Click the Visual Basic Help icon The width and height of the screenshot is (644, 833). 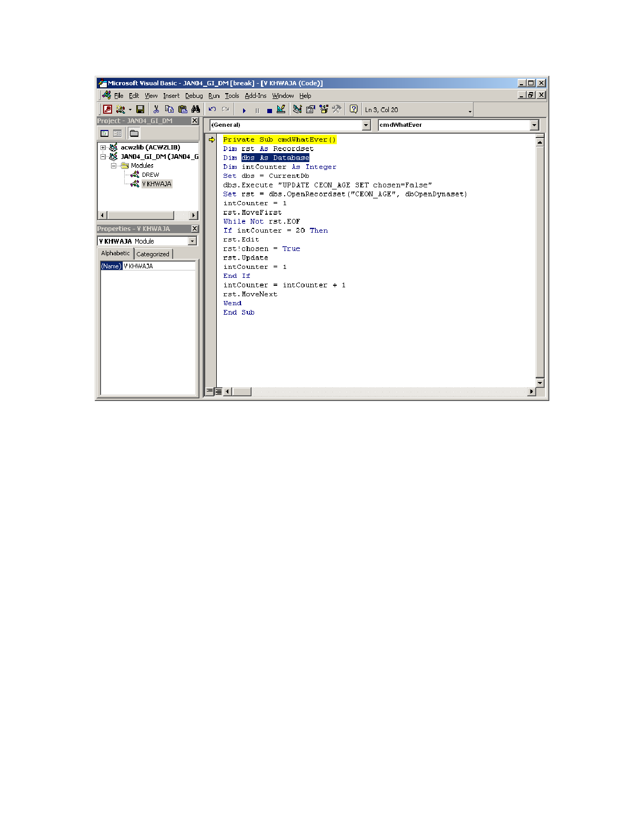[x=354, y=109]
